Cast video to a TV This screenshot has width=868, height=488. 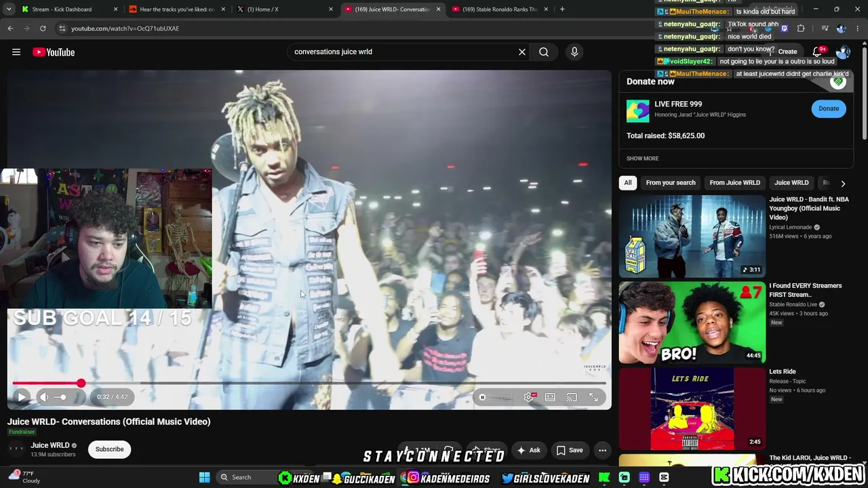pos(572,397)
